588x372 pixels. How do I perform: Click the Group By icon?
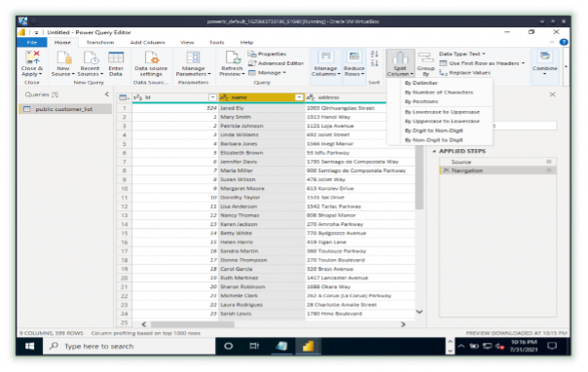(425, 57)
